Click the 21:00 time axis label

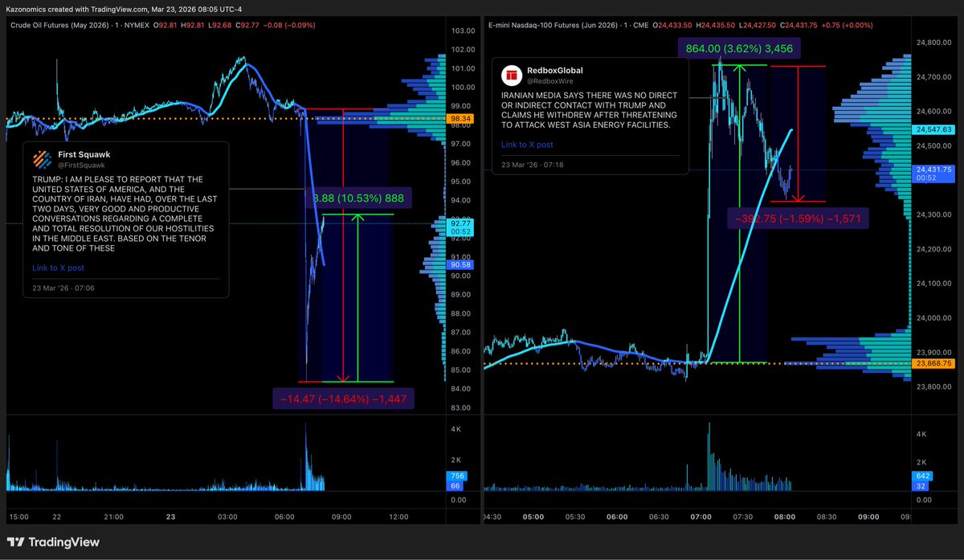point(113,517)
